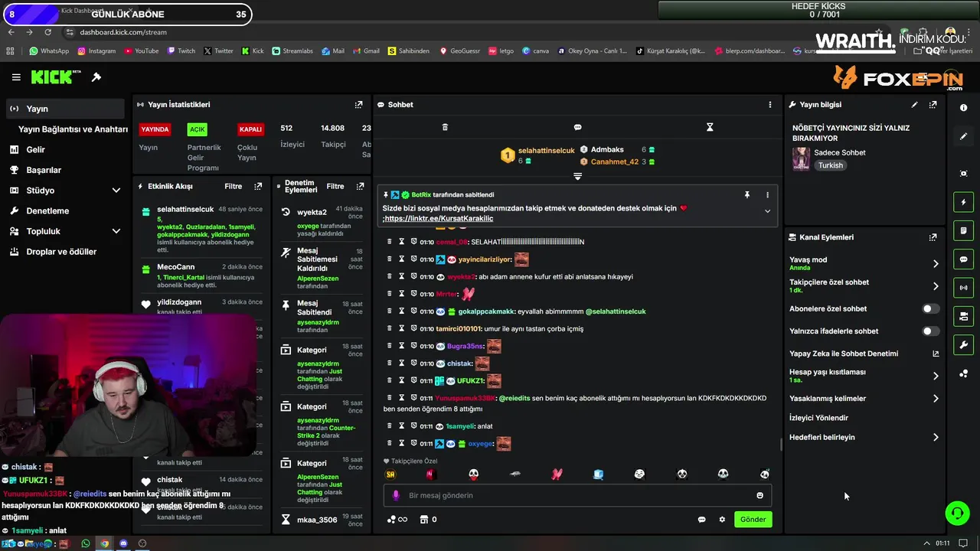Click the Turkish language tag

pyautogui.click(x=830, y=165)
